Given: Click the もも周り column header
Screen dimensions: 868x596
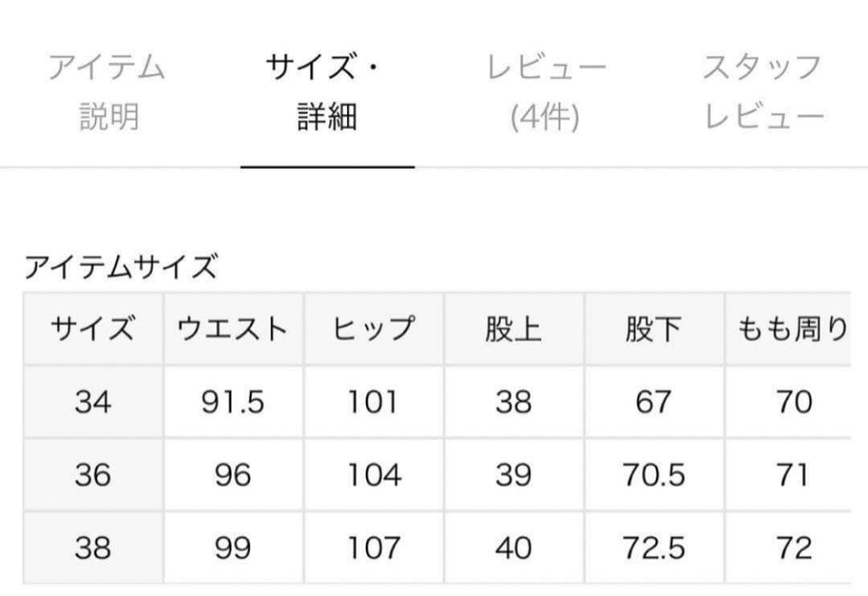Looking at the screenshot, I should (792, 327).
